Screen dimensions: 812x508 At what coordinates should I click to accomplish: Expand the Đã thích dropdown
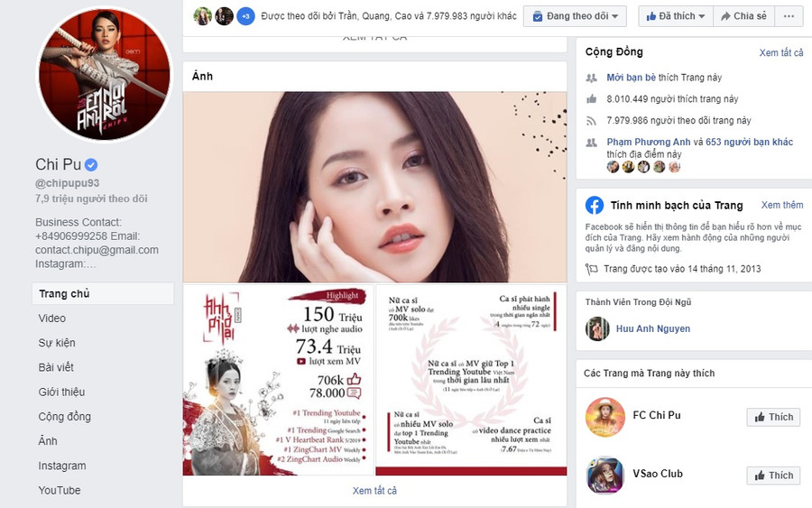pos(675,16)
